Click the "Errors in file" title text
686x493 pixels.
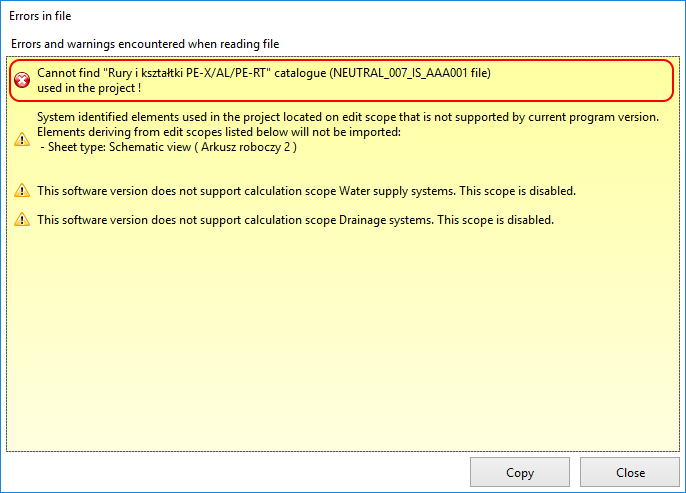click(40, 16)
